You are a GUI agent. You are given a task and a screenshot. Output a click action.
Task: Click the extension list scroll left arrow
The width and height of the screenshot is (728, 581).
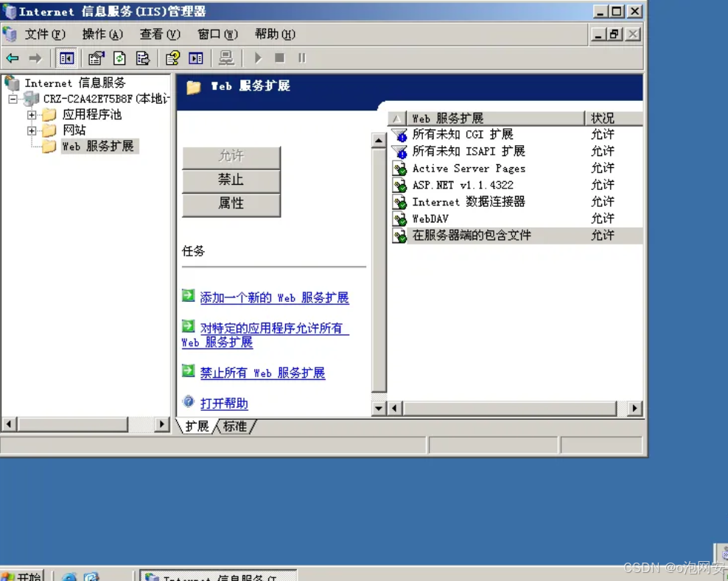(395, 409)
